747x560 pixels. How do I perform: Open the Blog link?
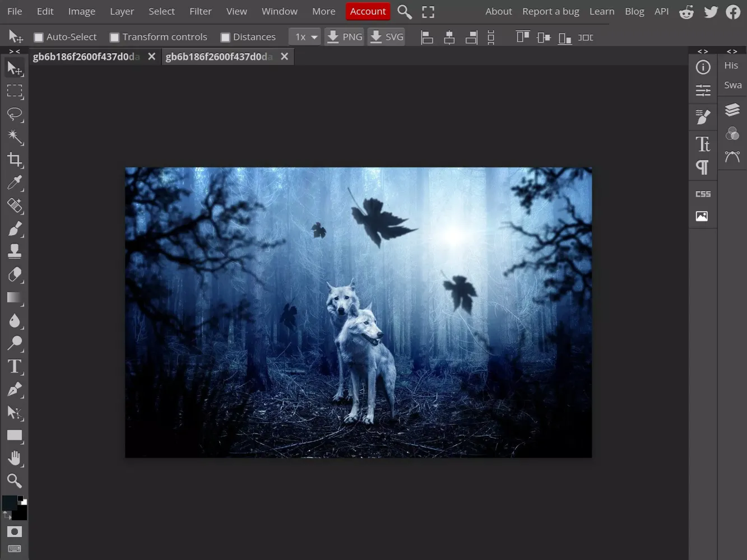(x=634, y=11)
